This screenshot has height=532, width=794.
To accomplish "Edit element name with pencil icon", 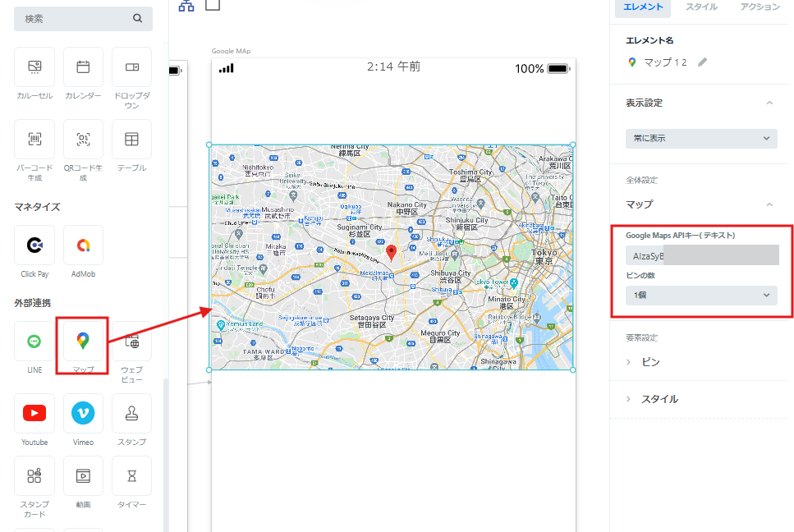I will click(702, 62).
